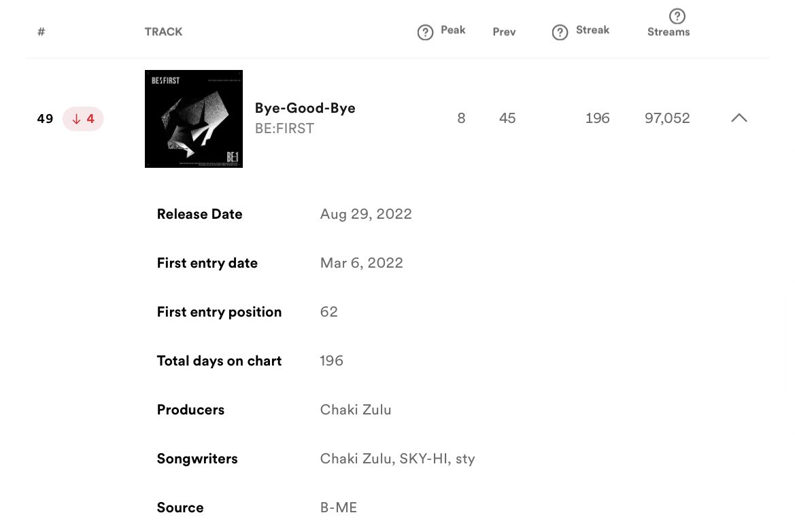Click the B-ME source value
The width and height of the screenshot is (795, 532).
tap(338, 507)
